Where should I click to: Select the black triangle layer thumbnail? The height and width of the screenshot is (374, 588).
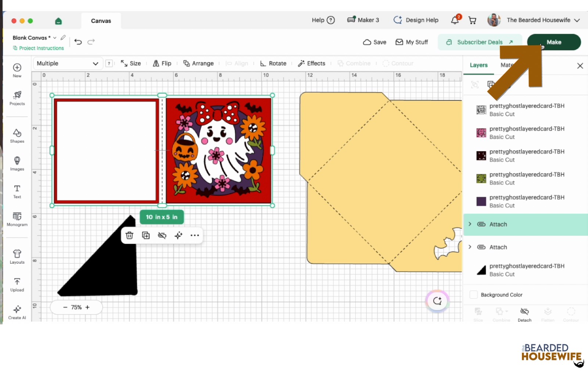(481, 270)
